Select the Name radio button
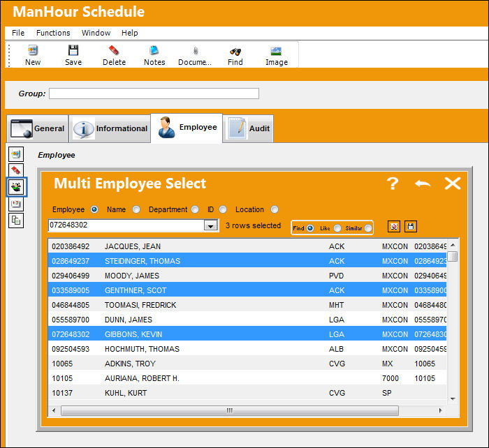The width and height of the screenshot is (489, 448). (136, 209)
